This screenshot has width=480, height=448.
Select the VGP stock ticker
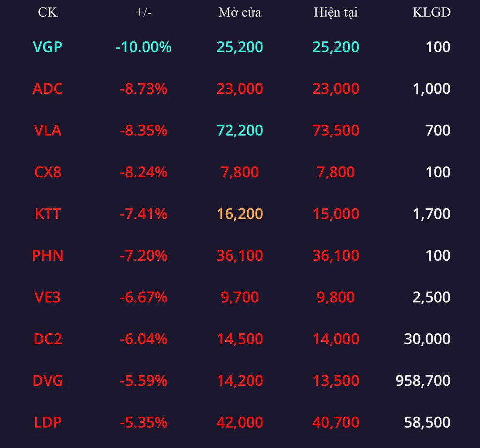click(x=47, y=47)
